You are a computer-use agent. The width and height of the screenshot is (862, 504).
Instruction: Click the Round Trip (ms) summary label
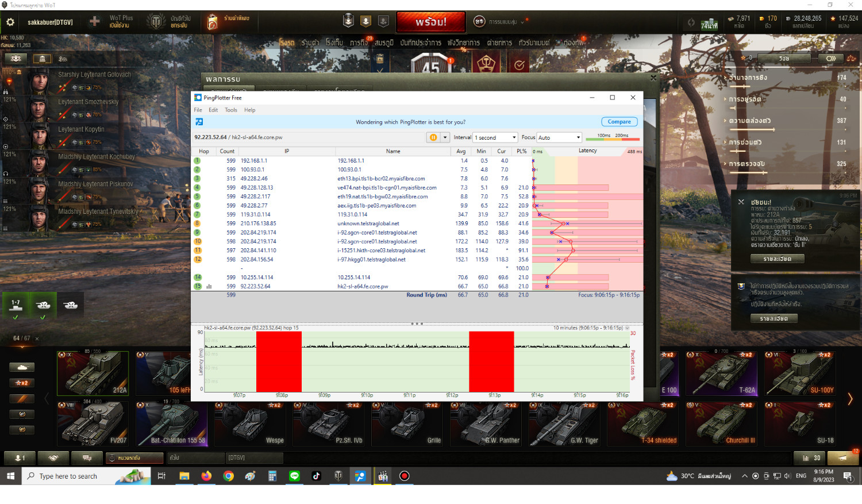coord(426,295)
